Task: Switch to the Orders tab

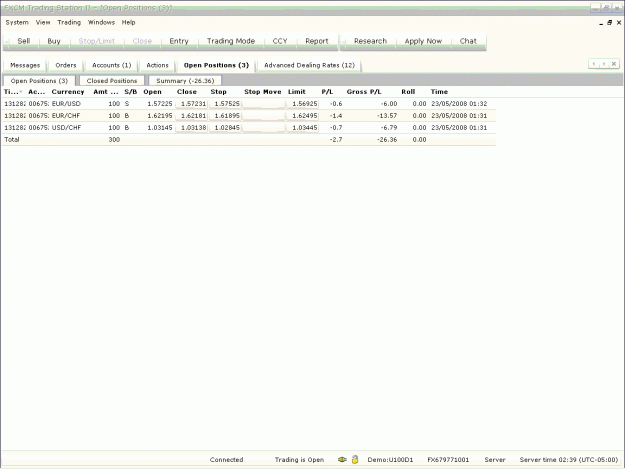Action: tap(66, 65)
